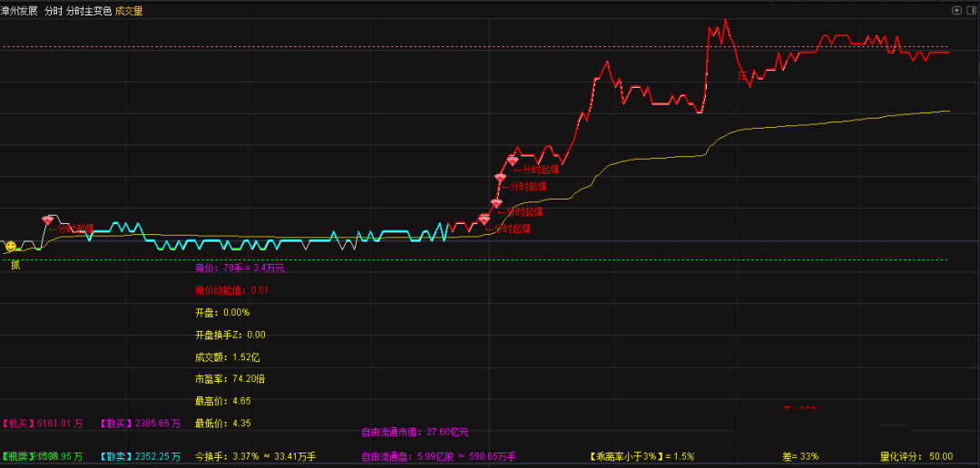This screenshot has width=980, height=468.
Task: Select the 成交量 indicator label
Action: coord(129,11)
